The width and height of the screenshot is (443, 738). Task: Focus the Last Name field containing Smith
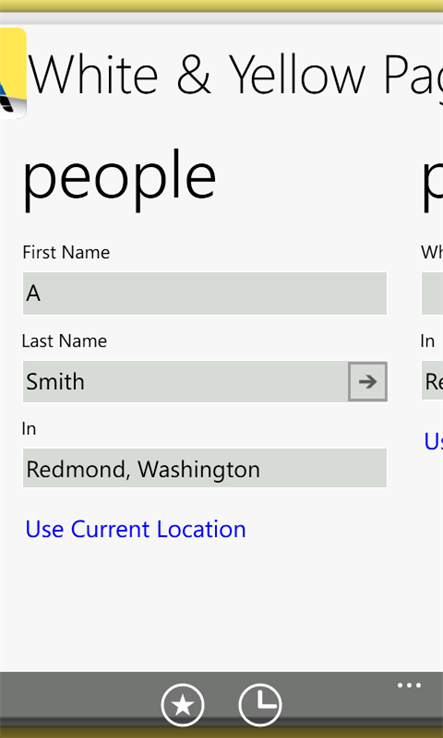click(x=185, y=381)
